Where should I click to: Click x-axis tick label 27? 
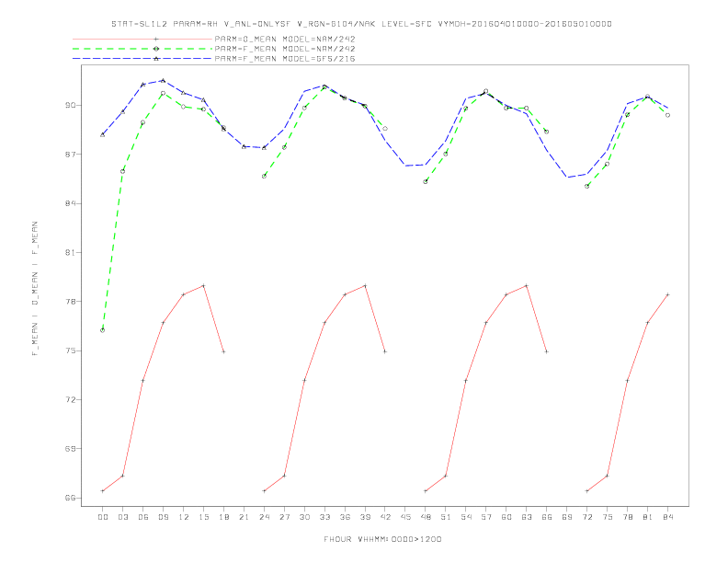[284, 517]
